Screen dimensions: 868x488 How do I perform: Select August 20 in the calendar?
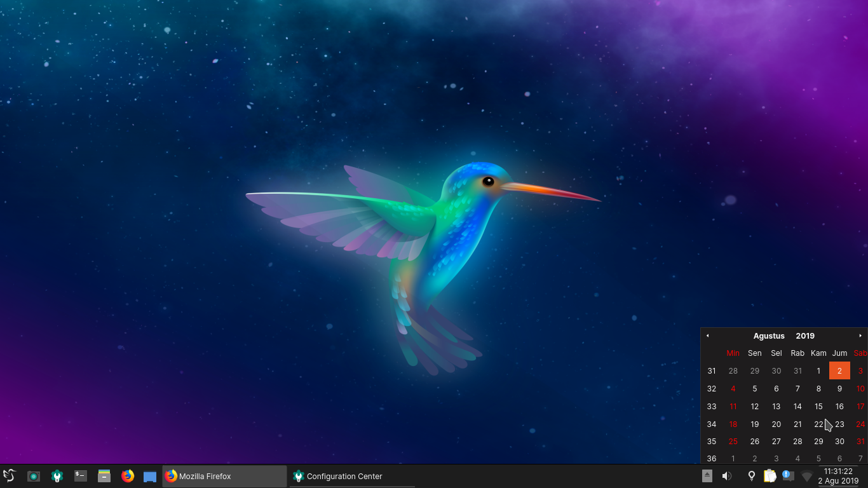[776, 424]
